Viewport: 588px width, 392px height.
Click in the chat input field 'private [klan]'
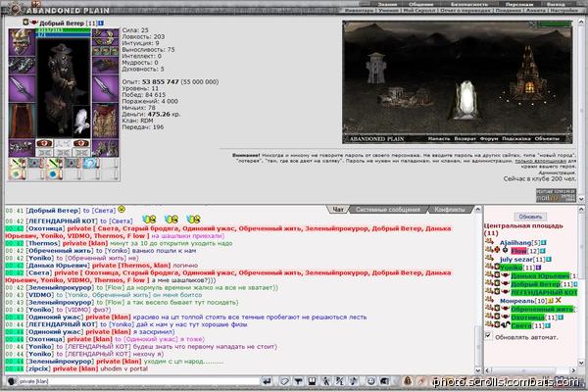point(138,381)
